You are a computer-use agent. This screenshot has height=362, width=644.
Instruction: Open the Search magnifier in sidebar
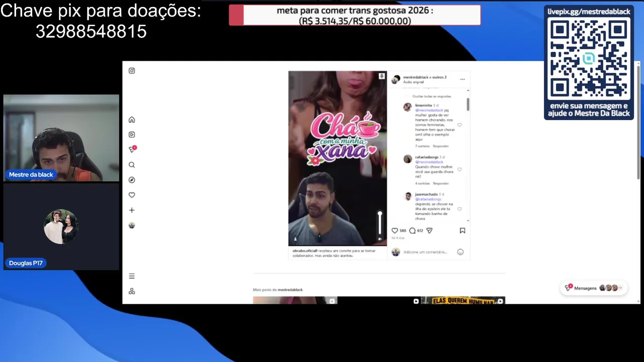(132, 165)
